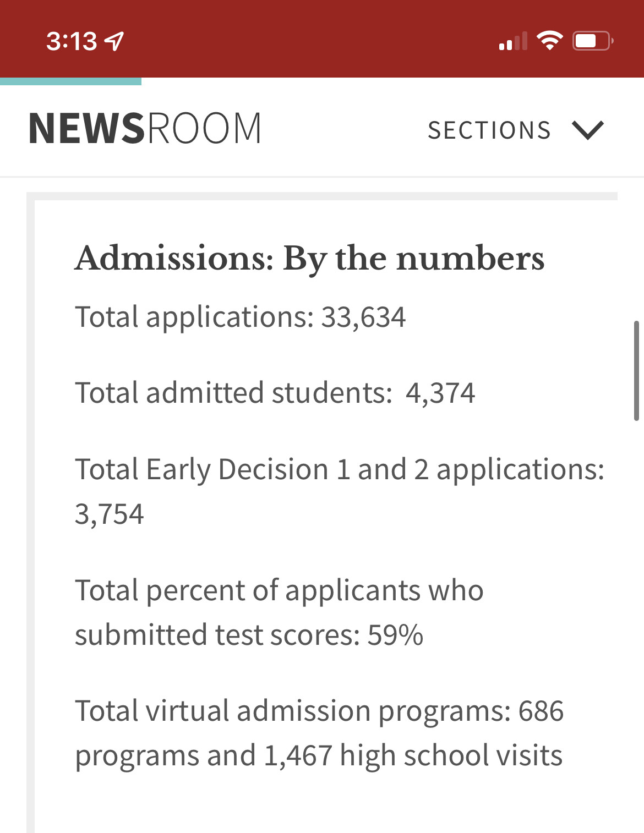Click the 'Total admitted students: 4,374' line

pos(275,393)
